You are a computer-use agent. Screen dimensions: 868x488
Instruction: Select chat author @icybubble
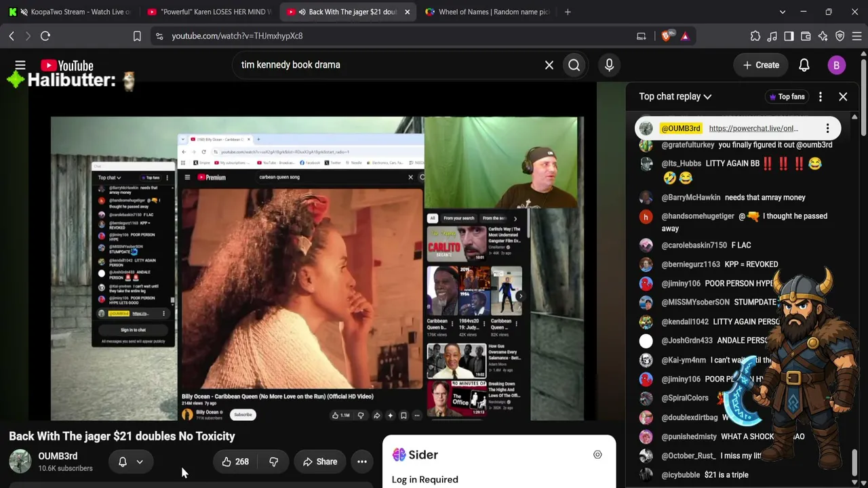tap(681, 475)
